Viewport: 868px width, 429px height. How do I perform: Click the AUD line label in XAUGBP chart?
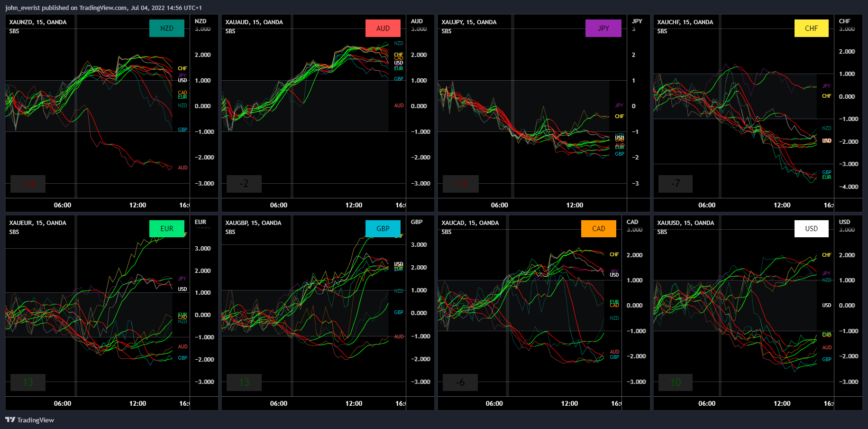coord(399,337)
